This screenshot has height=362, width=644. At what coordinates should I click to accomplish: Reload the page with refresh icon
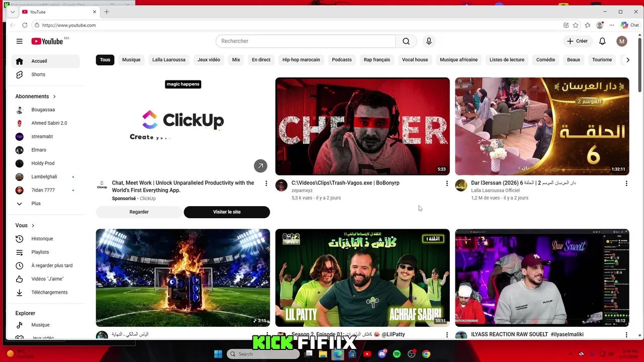(x=25, y=25)
